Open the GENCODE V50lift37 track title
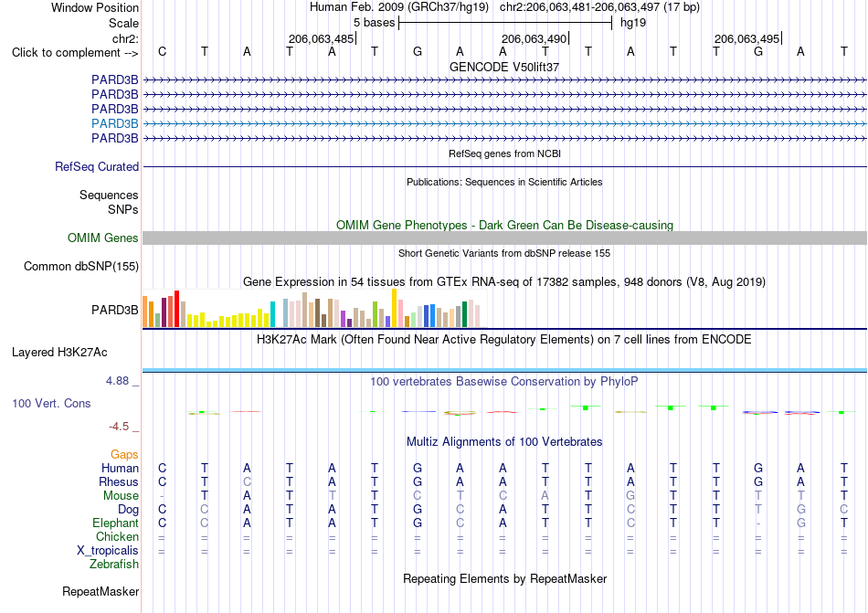This screenshot has height=613, width=868. [x=504, y=67]
